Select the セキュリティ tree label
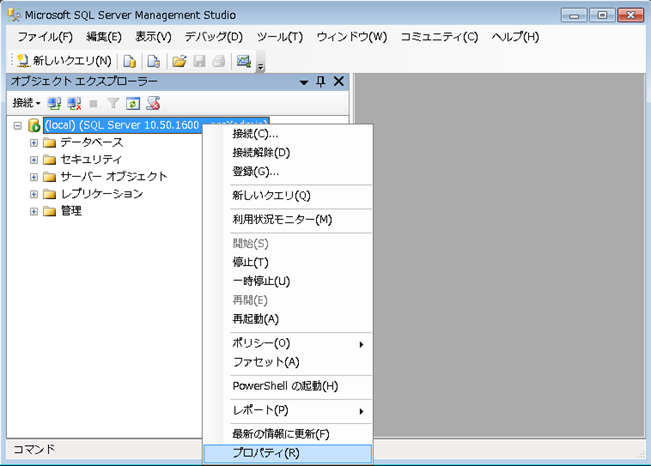The height and width of the screenshot is (466, 651). [x=91, y=159]
